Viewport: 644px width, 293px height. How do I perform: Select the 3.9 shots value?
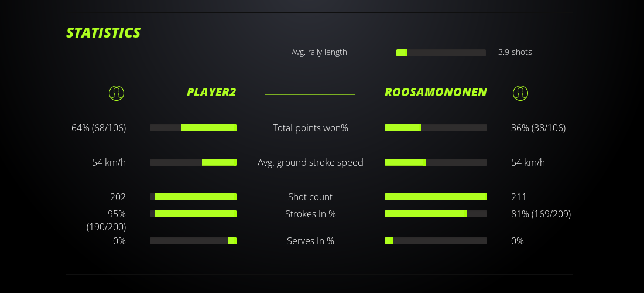pyautogui.click(x=515, y=52)
